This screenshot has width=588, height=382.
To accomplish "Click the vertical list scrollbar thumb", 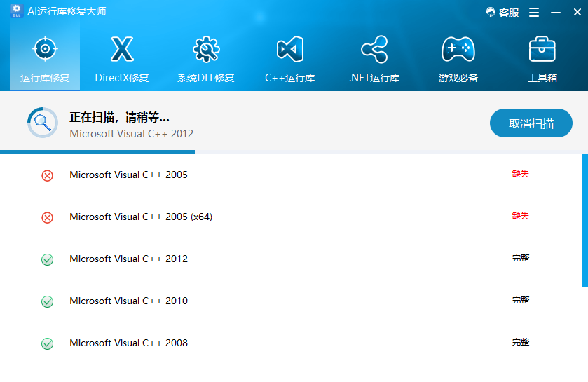I will (585, 220).
